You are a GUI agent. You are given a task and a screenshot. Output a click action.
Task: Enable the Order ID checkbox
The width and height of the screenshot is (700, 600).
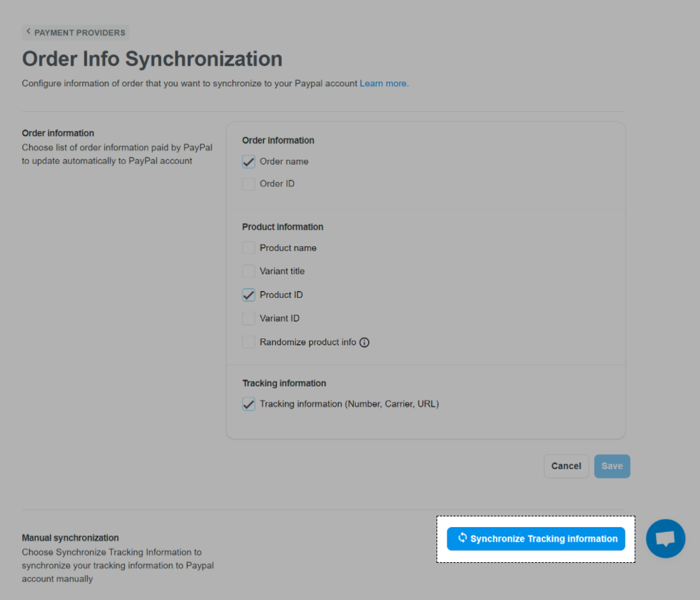tap(249, 184)
